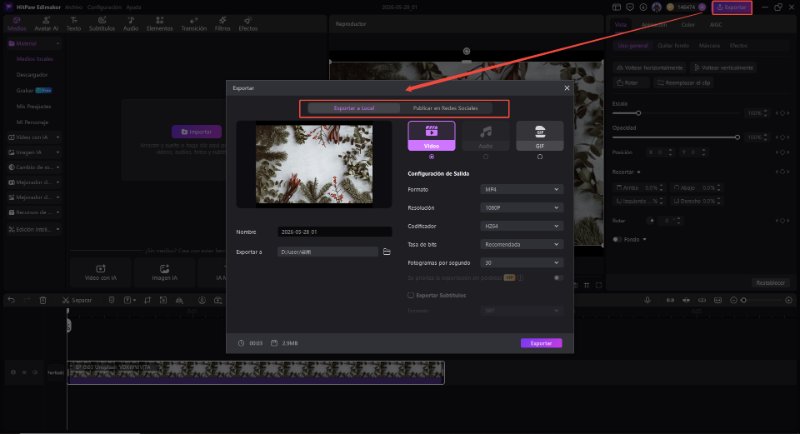Open the Archivo menu
Viewport: 800px width, 434px height.
pyautogui.click(x=73, y=7)
